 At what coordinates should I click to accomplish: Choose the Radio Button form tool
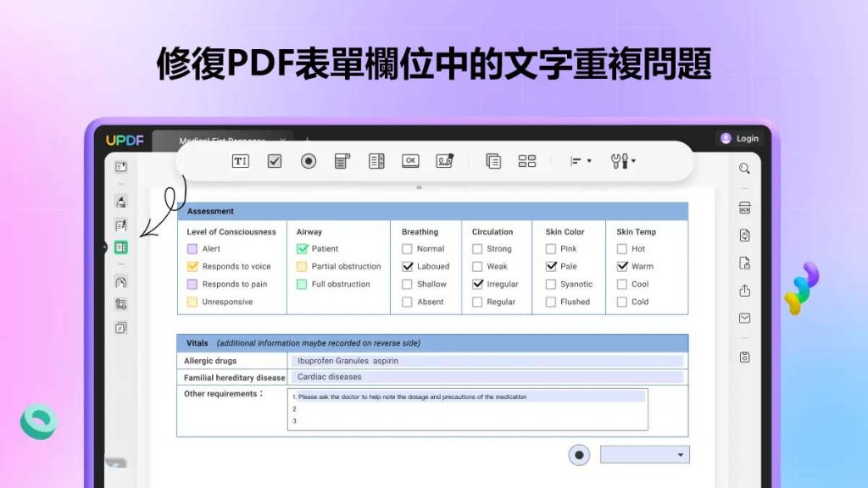pos(309,161)
